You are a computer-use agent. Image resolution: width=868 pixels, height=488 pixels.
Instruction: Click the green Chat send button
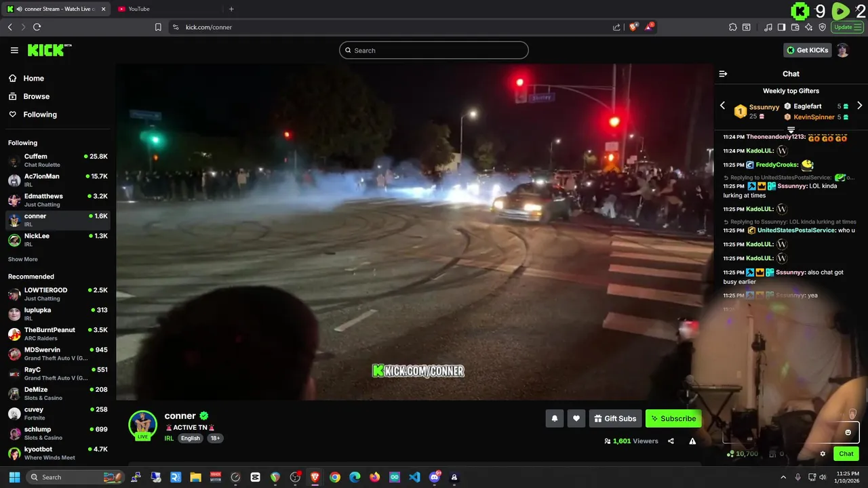tap(846, 453)
